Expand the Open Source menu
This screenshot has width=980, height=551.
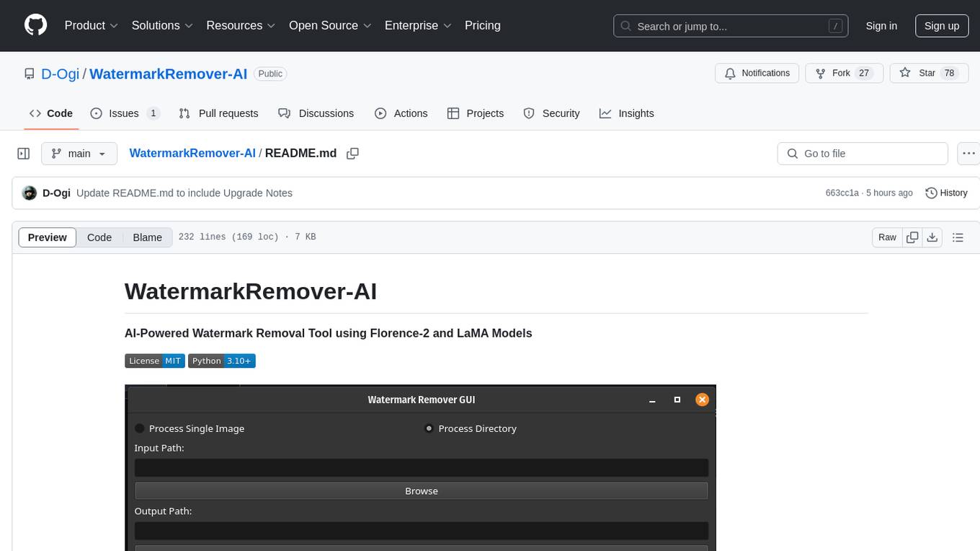pyautogui.click(x=330, y=25)
